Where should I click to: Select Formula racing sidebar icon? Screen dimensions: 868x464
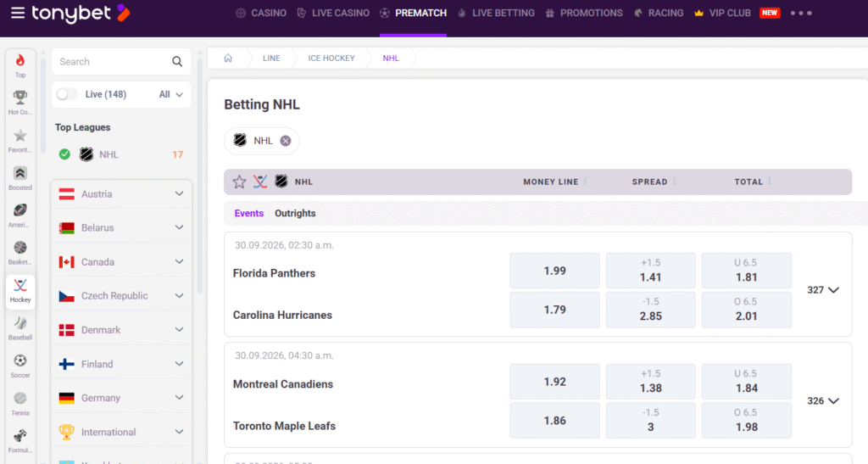click(x=20, y=436)
